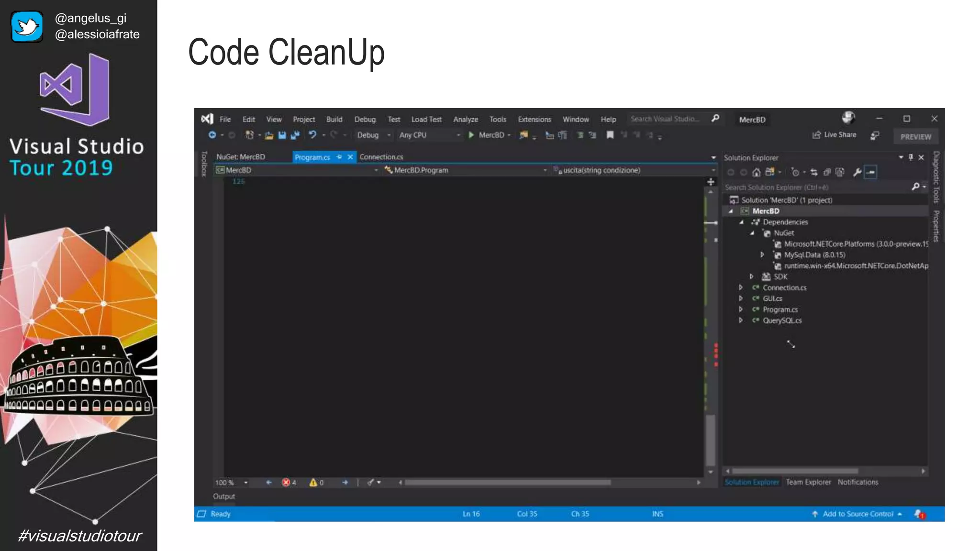The width and height of the screenshot is (980, 551).
Task: Click the error count icon showing 4
Action: pos(286,483)
